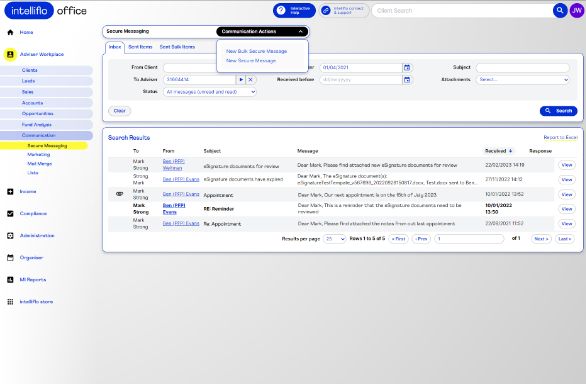Go to the Prev results page
Viewport: 586px width, 384px height.
coord(421,239)
